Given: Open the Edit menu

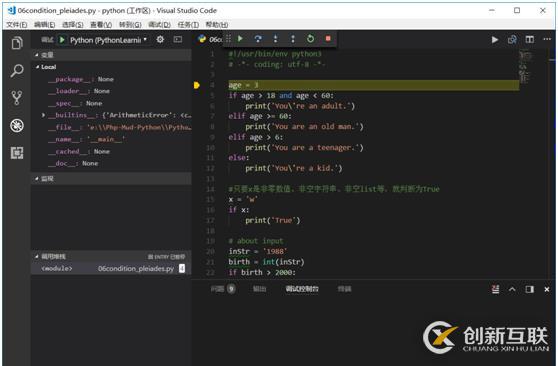Looking at the screenshot, I should point(44,25).
